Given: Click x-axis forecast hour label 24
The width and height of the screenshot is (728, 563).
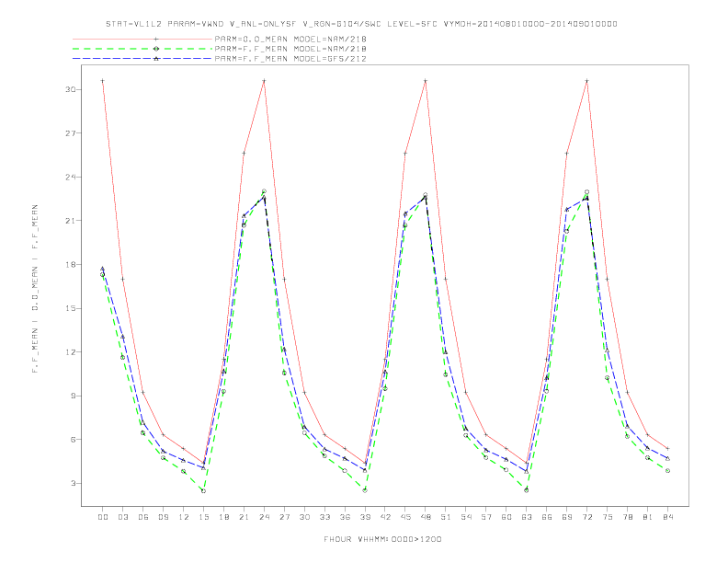Looking at the screenshot, I should 264,517.
